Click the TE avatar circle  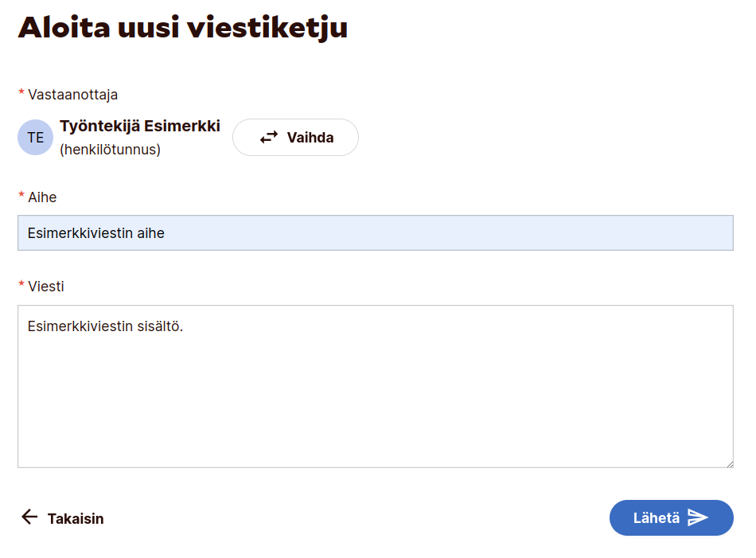(36, 137)
